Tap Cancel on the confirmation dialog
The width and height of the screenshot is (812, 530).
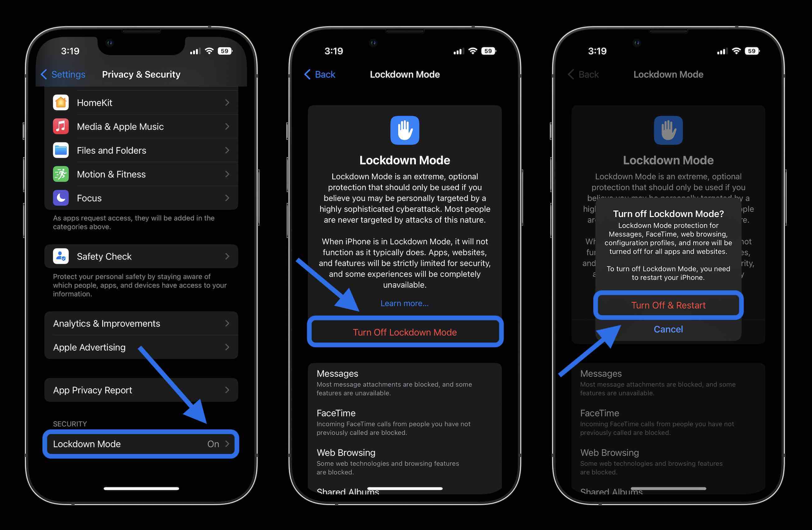tap(667, 329)
